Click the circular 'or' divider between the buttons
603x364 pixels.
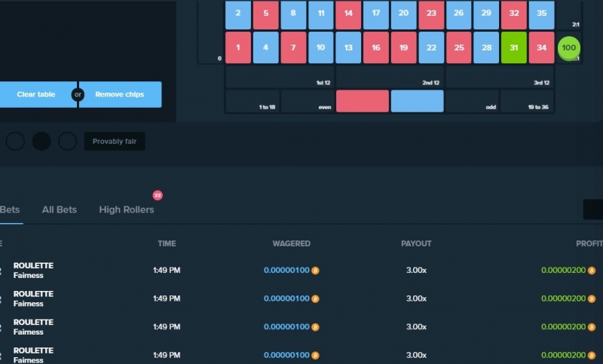(x=78, y=94)
